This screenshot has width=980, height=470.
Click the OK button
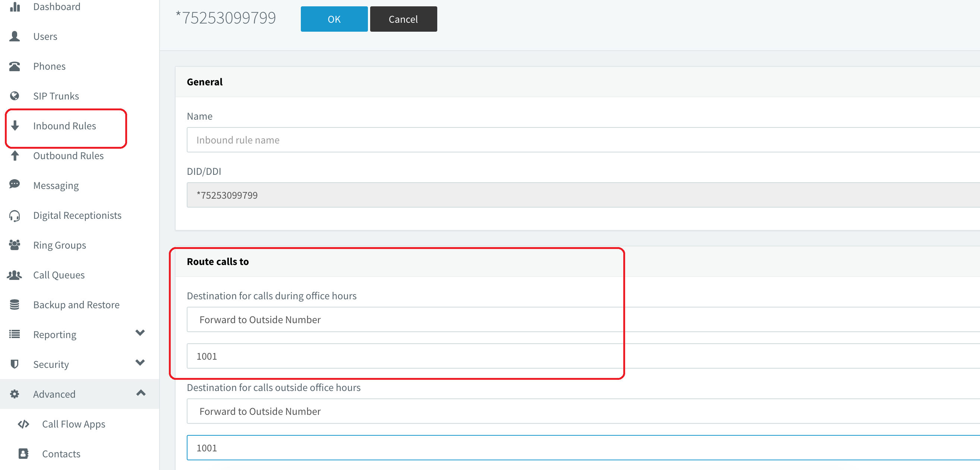click(334, 19)
